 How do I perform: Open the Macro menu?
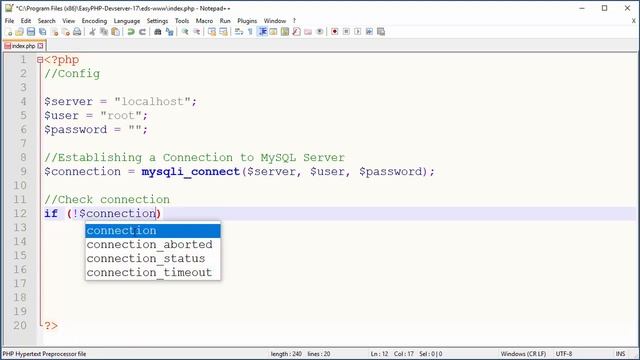(204, 21)
